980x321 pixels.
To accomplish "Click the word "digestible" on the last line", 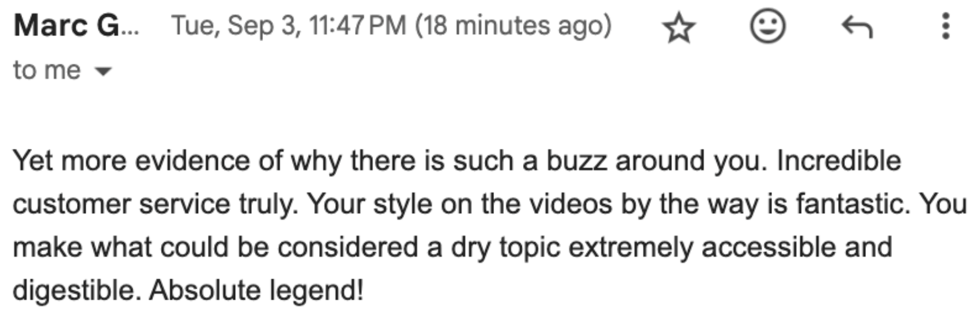I will point(76,290).
